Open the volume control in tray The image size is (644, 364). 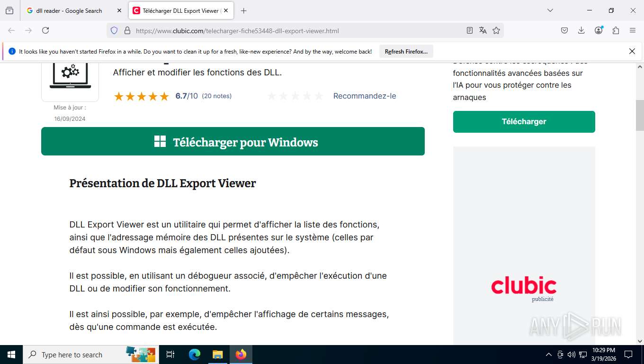pos(572,355)
